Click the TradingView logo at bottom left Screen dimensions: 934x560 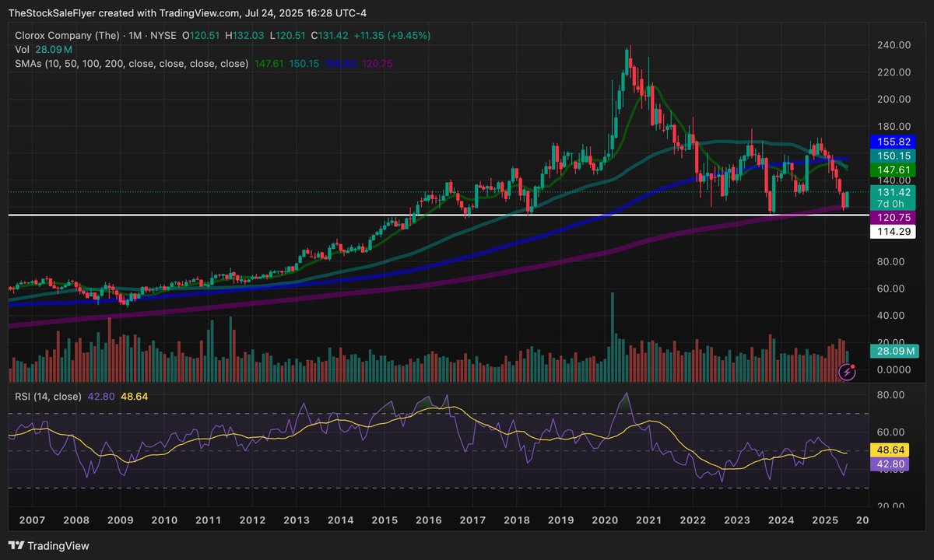[x=48, y=546]
